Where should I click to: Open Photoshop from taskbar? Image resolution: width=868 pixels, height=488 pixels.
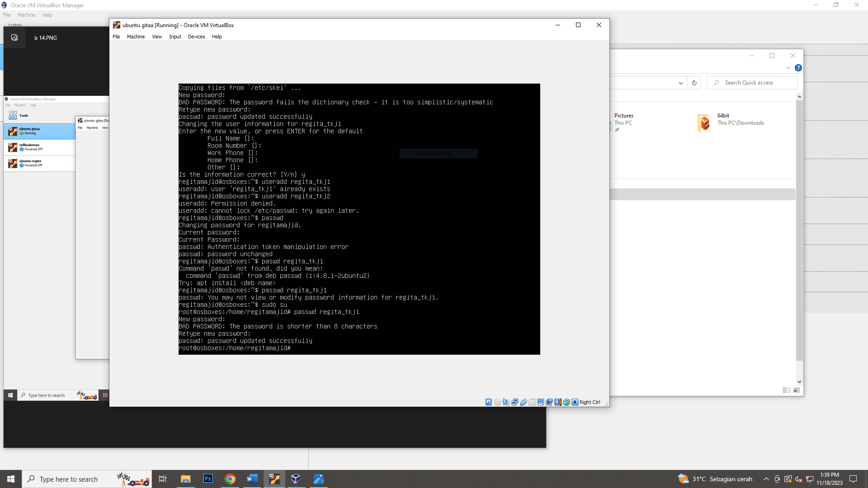tap(208, 479)
